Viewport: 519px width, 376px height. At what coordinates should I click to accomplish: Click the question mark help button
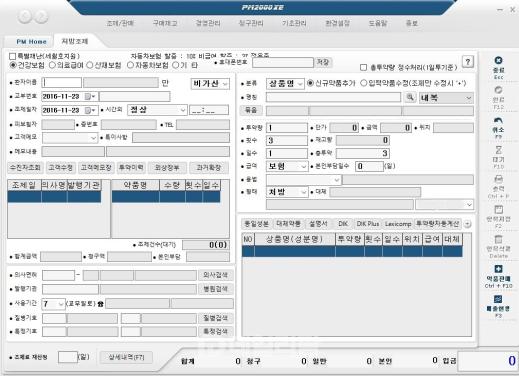468,62
